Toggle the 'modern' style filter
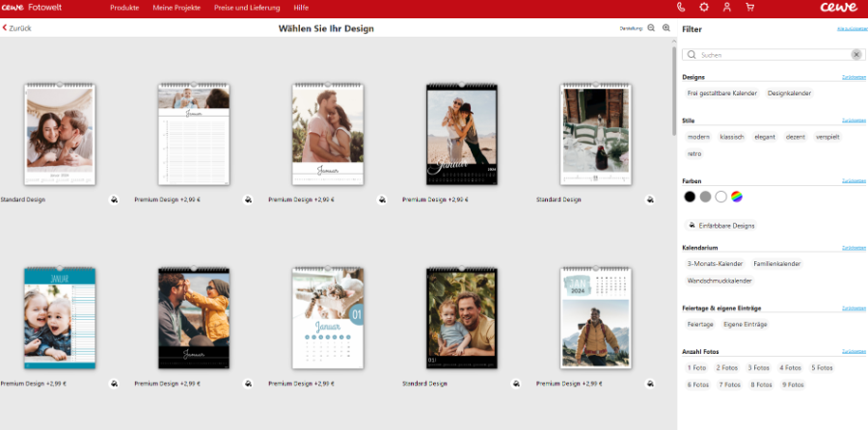The image size is (868, 430). click(698, 137)
